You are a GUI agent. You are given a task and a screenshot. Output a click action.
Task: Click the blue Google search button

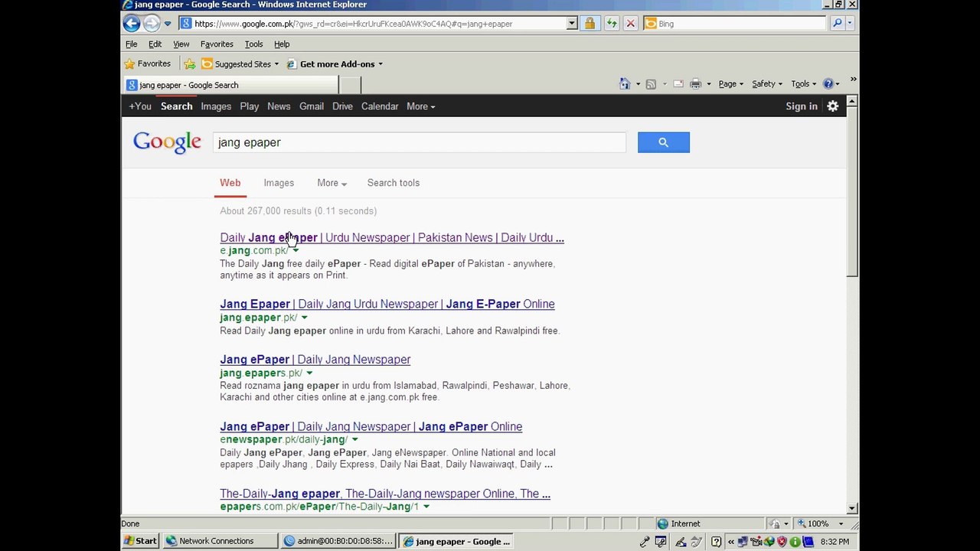click(663, 142)
